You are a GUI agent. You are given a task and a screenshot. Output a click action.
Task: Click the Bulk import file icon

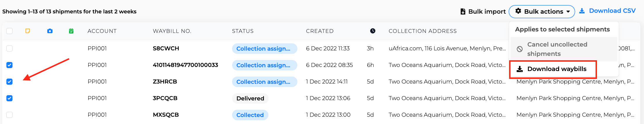[463, 12]
